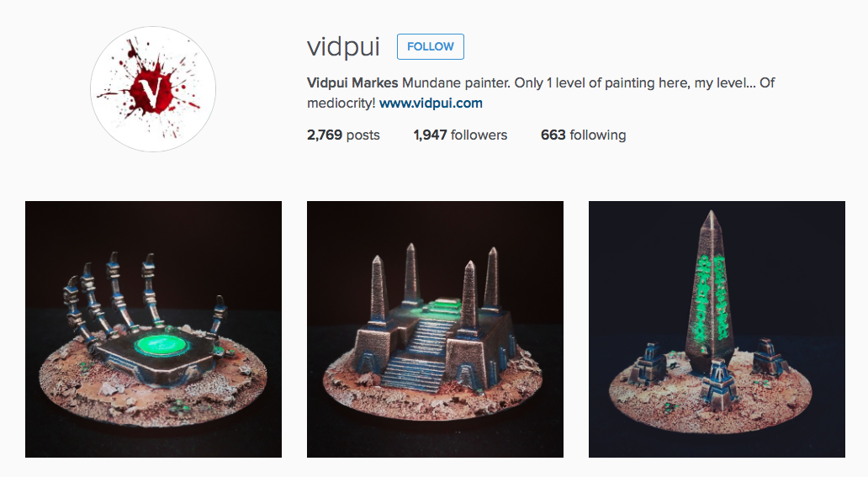Viewport: 868px width, 477px height.
Task: Open the www.vidpui.com website link
Action: (431, 103)
